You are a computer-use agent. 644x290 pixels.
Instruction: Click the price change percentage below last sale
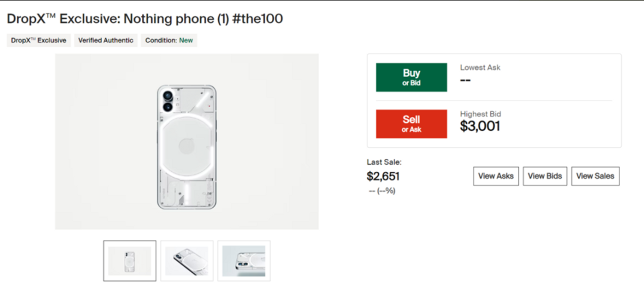coord(382,191)
